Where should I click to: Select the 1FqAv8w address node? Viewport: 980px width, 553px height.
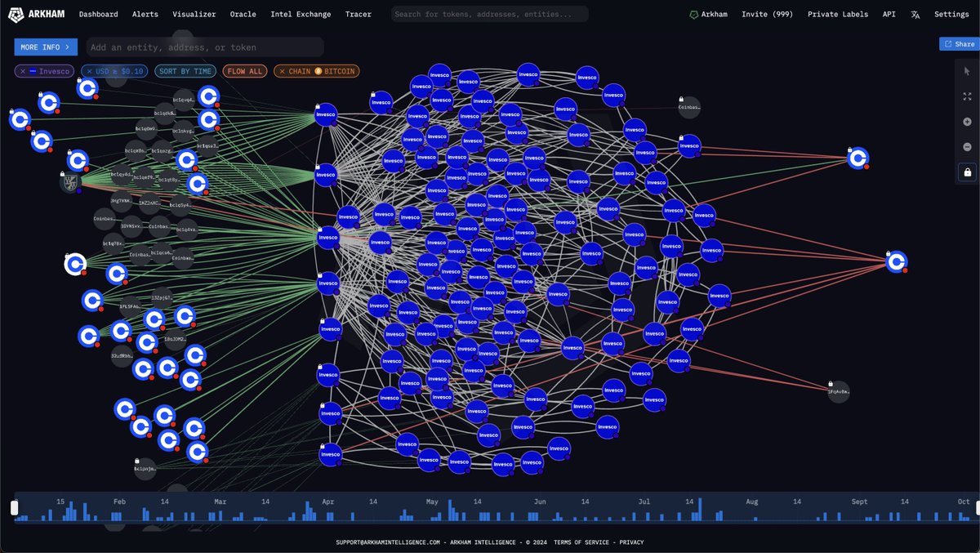point(839,392)
